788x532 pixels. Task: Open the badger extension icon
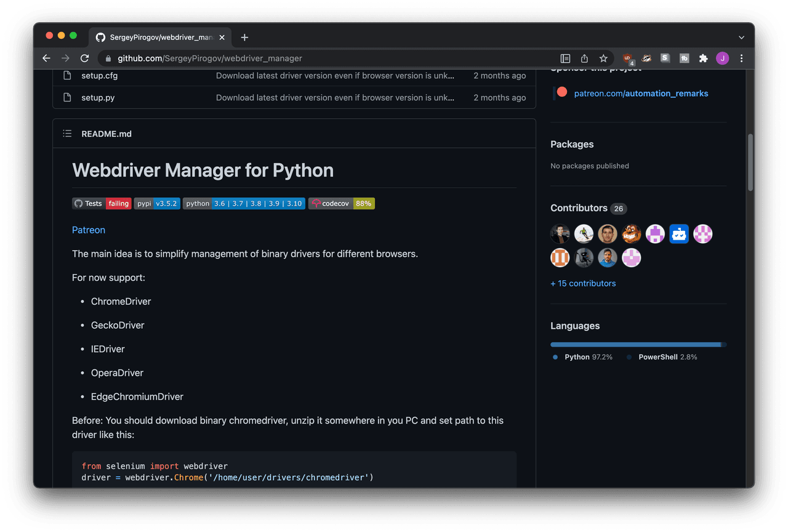pos(646,58)
